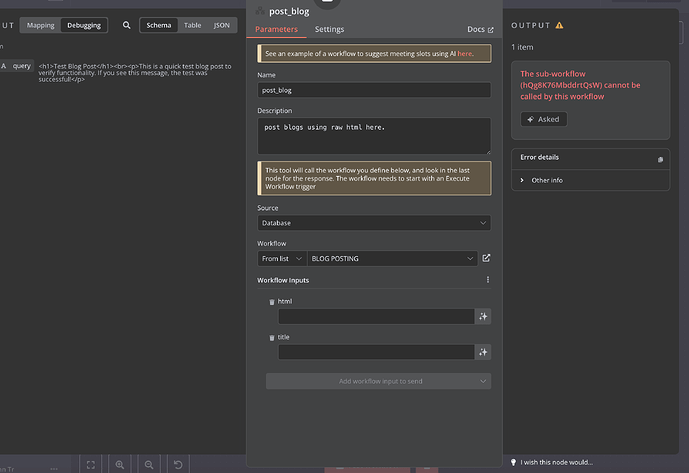Screen dimensions: 689x473
Task: Select Schema display mode
Action: 159,25
